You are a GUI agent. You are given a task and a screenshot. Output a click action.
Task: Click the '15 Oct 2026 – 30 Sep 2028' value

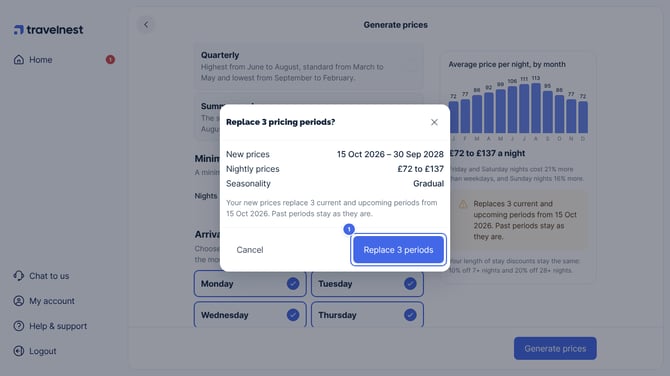coord(390,154)
